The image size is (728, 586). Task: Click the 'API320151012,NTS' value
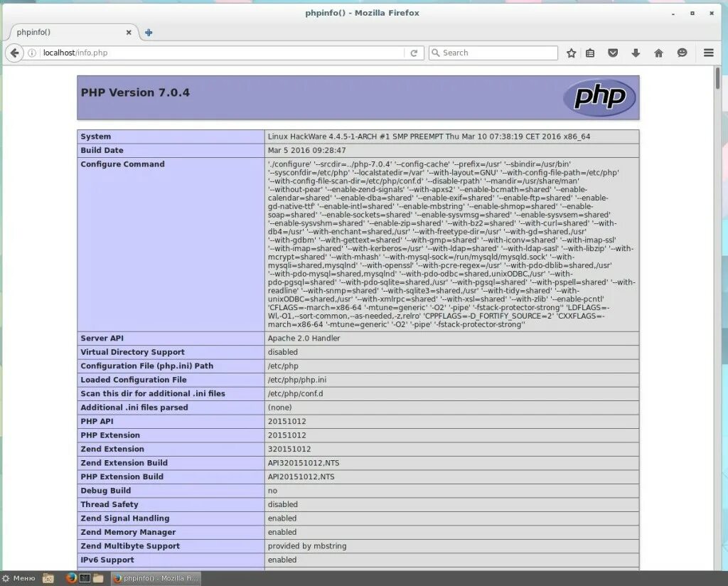[303, 463]
